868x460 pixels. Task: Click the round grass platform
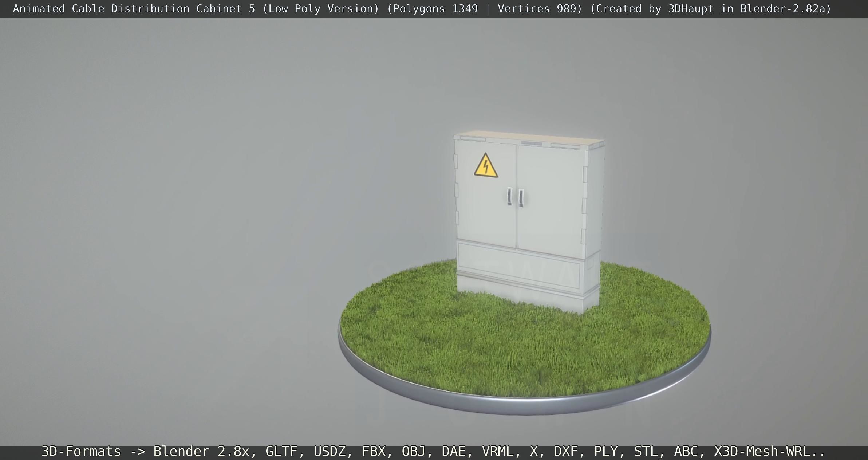click(524, 337)
